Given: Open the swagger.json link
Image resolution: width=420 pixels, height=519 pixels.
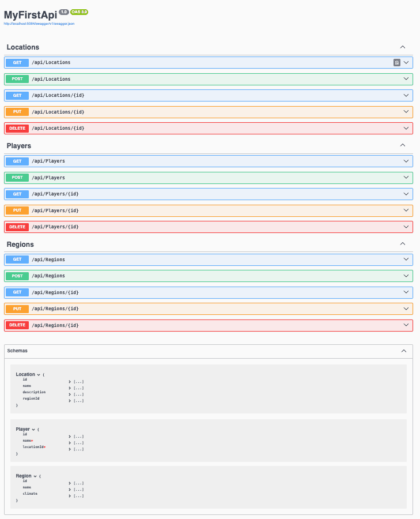Looking at the screenshot, I should (39, 24).
